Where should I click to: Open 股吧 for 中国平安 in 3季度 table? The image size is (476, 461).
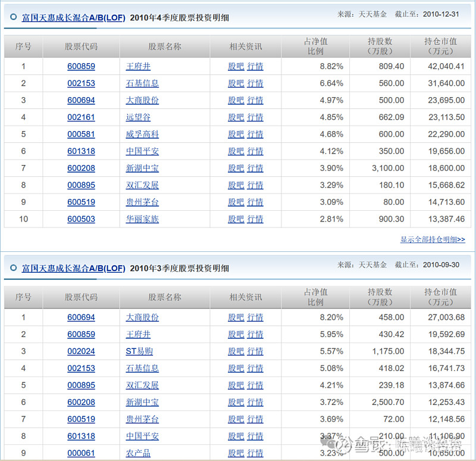coord(236,436)
